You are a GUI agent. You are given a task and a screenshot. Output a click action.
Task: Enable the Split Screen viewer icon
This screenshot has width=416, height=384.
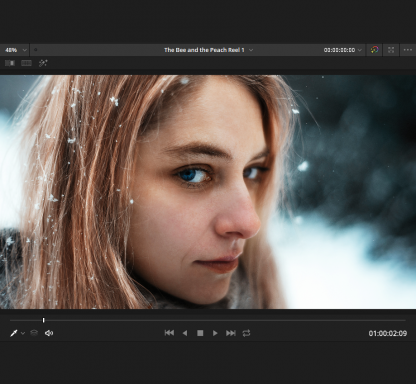(26, 63)
